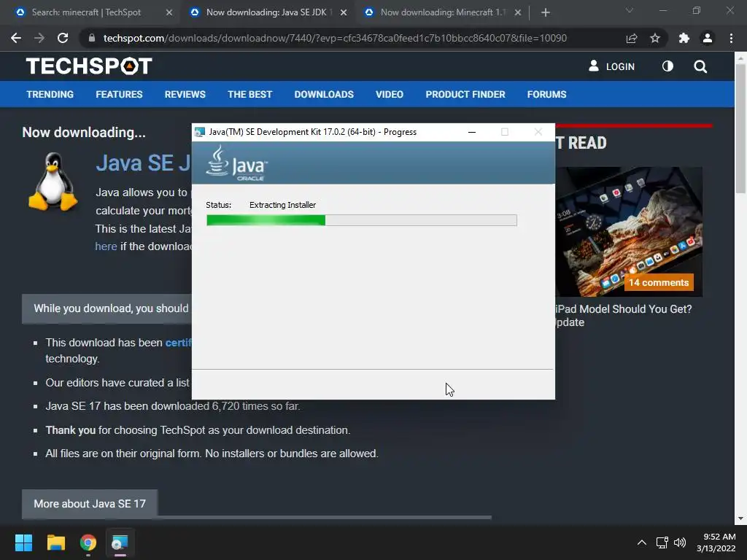Click the Java Oracle logo in installer
The height and width of the screenshot is (560, 747).
[237, 163]
